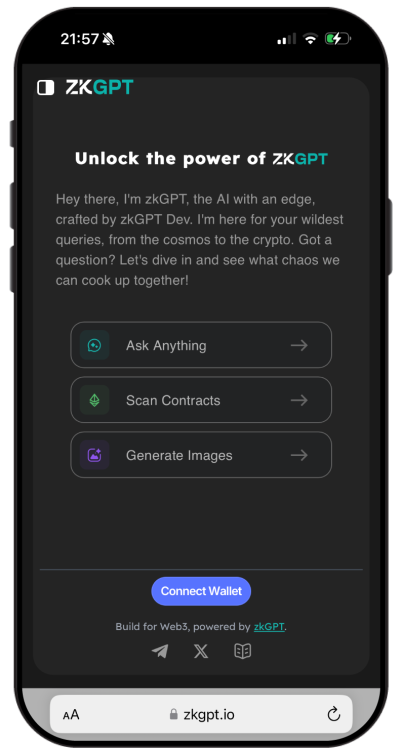This screenshot has height=750, width=400.
Task: Select the Scan Contracts option
Action: click(x=201, y=400)
